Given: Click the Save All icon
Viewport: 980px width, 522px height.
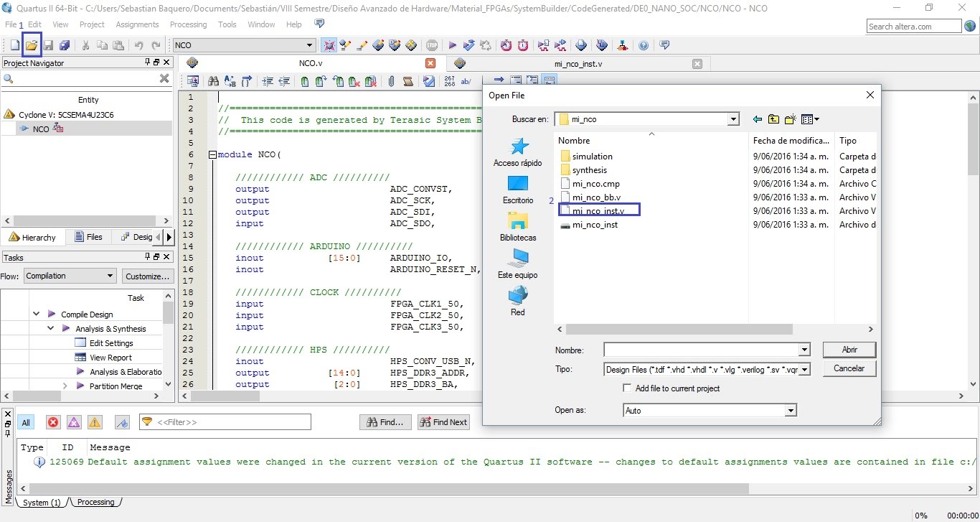Looking at the screenshot, I should pos(65,45).
